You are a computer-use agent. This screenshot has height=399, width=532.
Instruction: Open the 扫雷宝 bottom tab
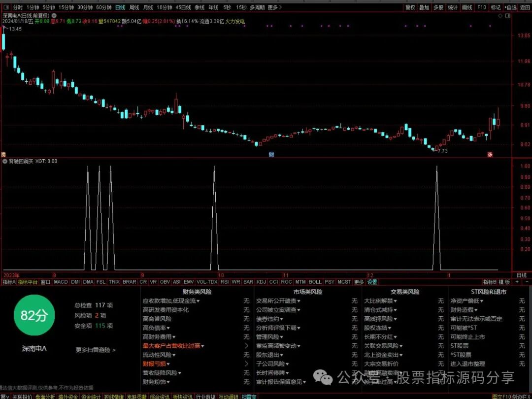point(249,396)
